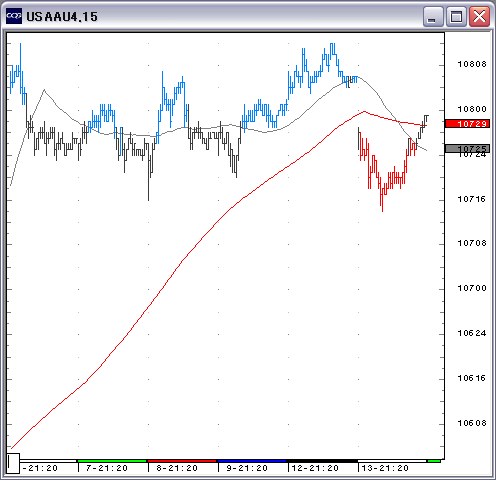Click the 10616 price axis label
Screen dimensions: 496x480
coord(472,378)
